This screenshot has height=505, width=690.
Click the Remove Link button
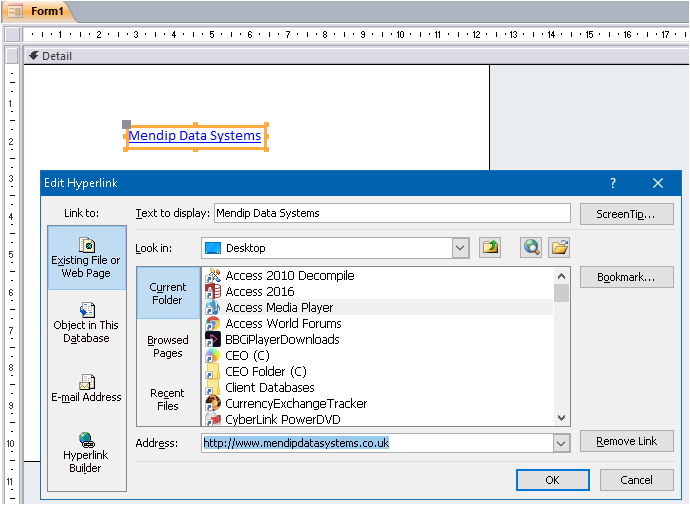tap(626, 441)
